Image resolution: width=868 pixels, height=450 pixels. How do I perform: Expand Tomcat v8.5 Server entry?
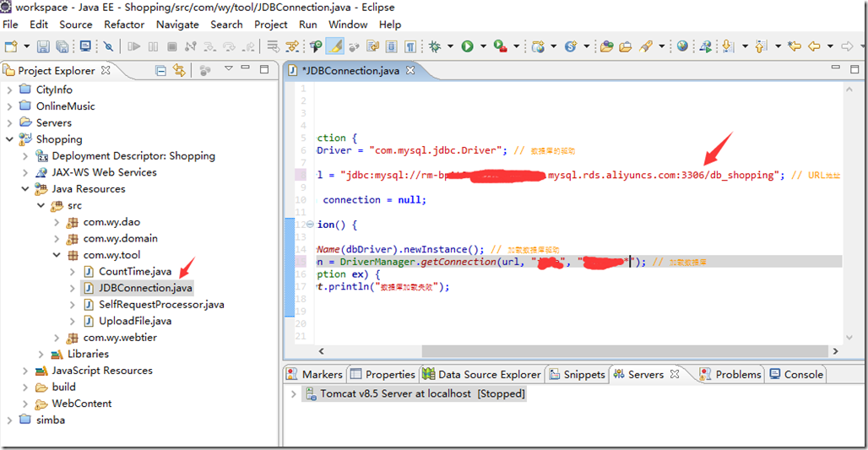pyautogui.click(x=293, y=394)
